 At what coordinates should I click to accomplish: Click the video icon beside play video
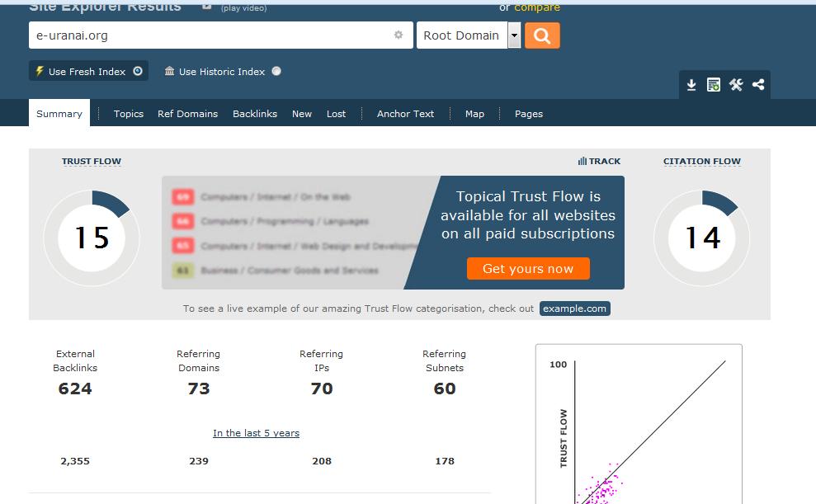pos(206,7)
